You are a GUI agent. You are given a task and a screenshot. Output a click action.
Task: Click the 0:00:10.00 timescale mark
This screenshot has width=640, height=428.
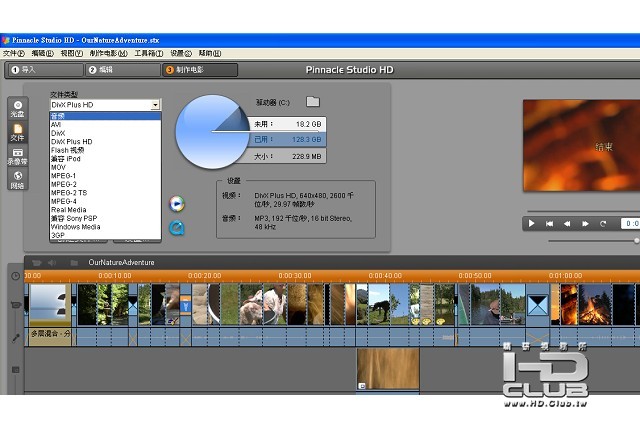[115, 276]
